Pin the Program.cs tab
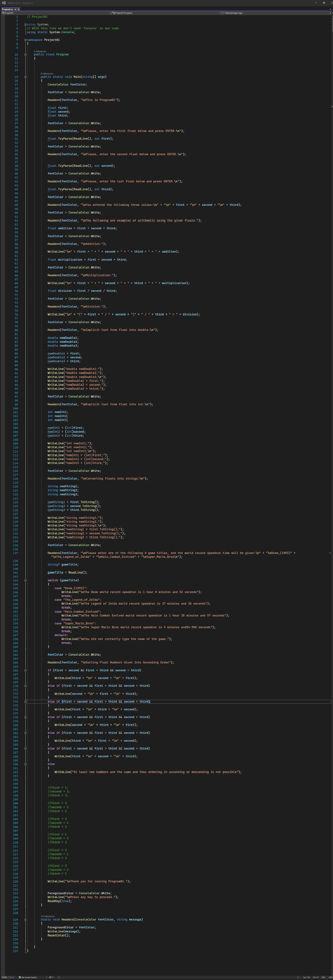The width and height of the screenshot is (333, 980). (x=15, y=9)
